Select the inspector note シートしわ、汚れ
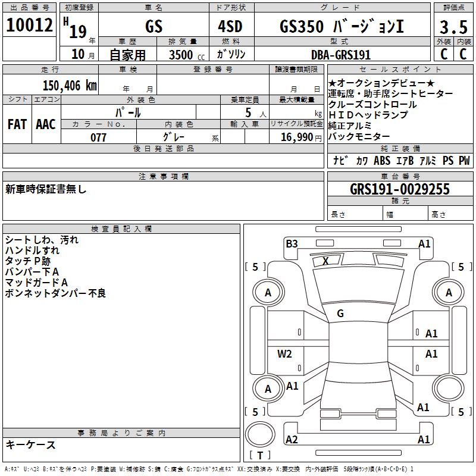Viewport: 476px width, 476px height. pyautogui.click(x=42, y=240)
